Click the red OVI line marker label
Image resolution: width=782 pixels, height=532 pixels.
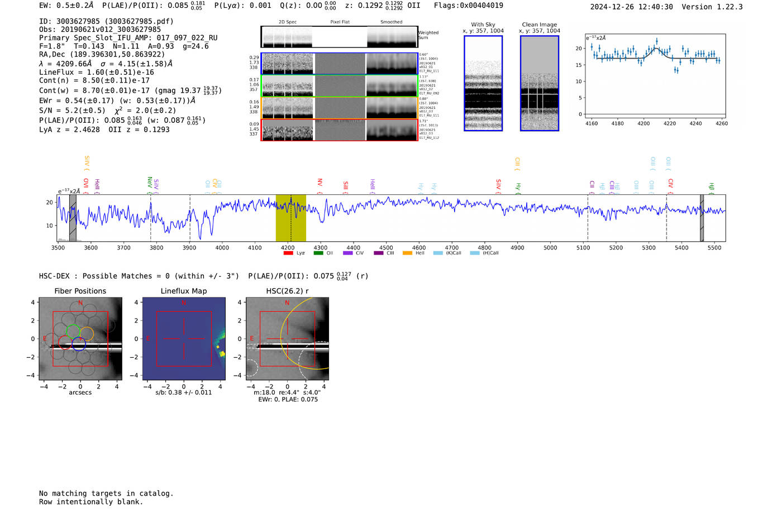click(86, 185)
